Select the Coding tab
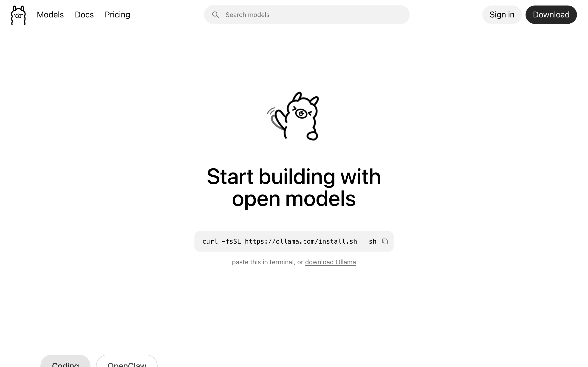This screenshot has height=367, width=588. coord(65,362)
